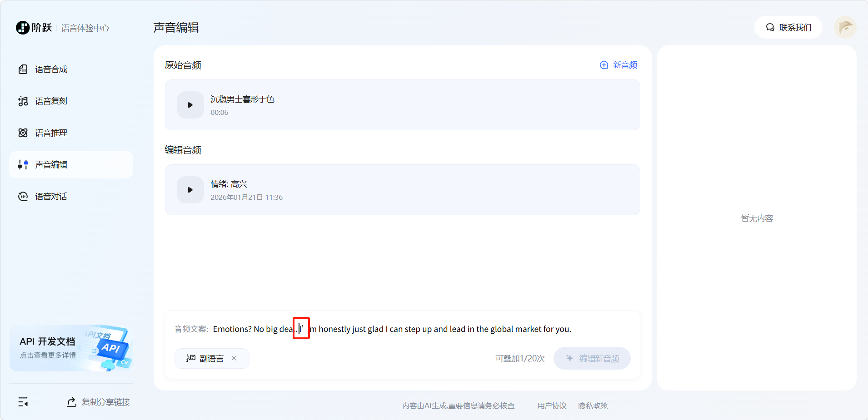Click the 联系我们 button
Viewport: 868px width, 420px height.
(x=788, y=28)
